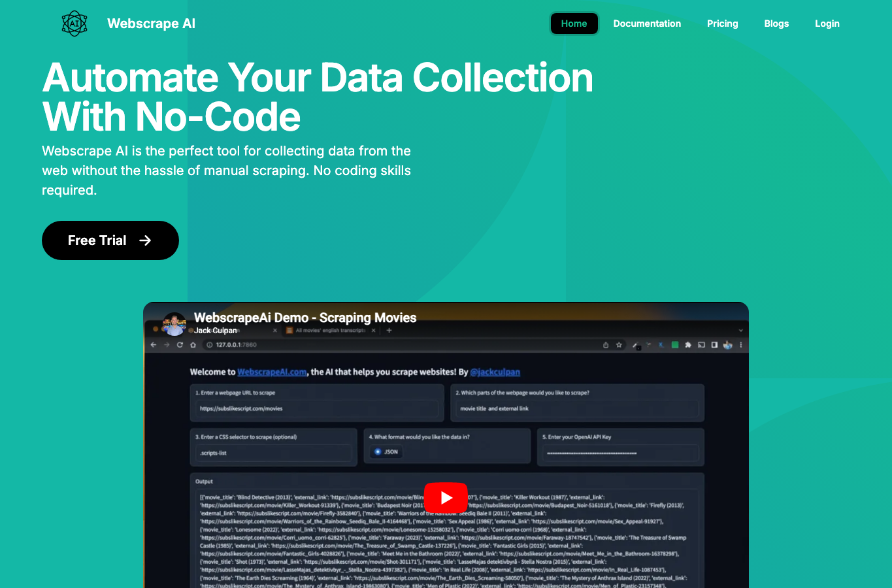Screen dimensions: 892x588
Task: Go to the Home nav item
Action: pos(574,24)
